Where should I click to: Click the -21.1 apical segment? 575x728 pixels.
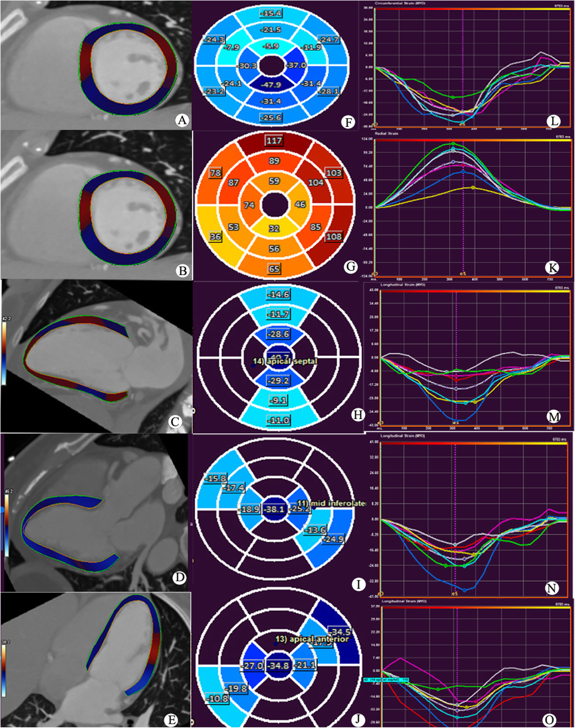coord(304,665)
